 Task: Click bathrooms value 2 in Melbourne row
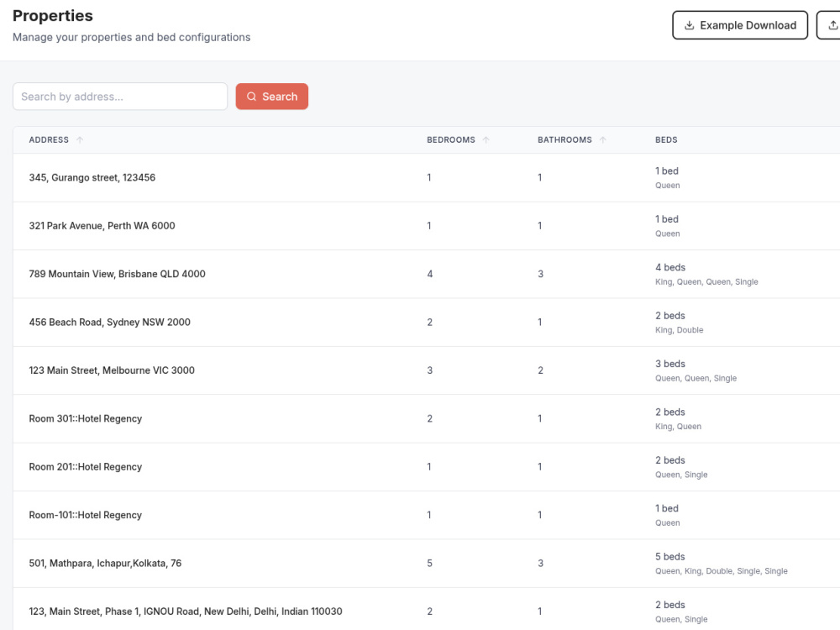click(x=540, y=370)
